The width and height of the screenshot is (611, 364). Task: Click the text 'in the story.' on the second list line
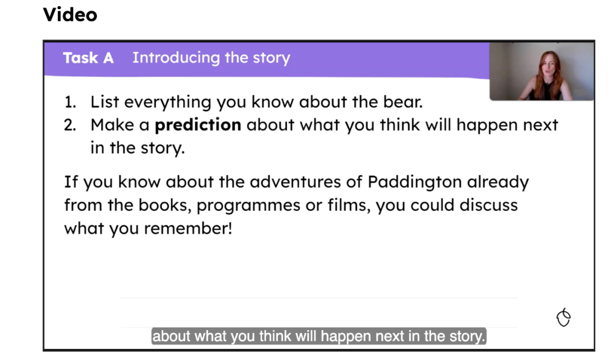137,148
